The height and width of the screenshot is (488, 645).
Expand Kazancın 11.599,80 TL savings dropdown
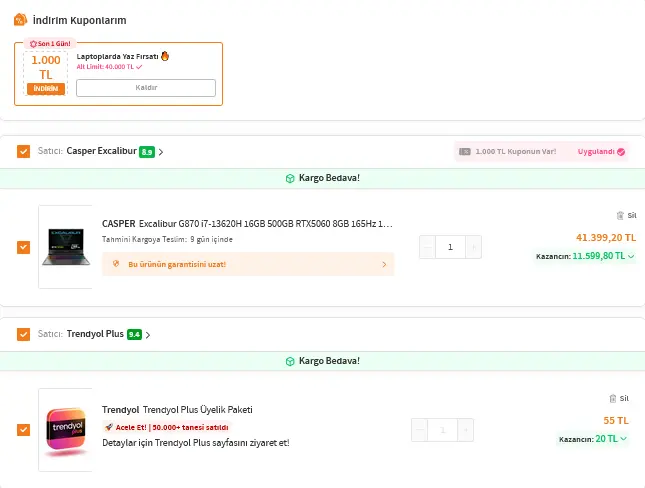click(631, 256)
